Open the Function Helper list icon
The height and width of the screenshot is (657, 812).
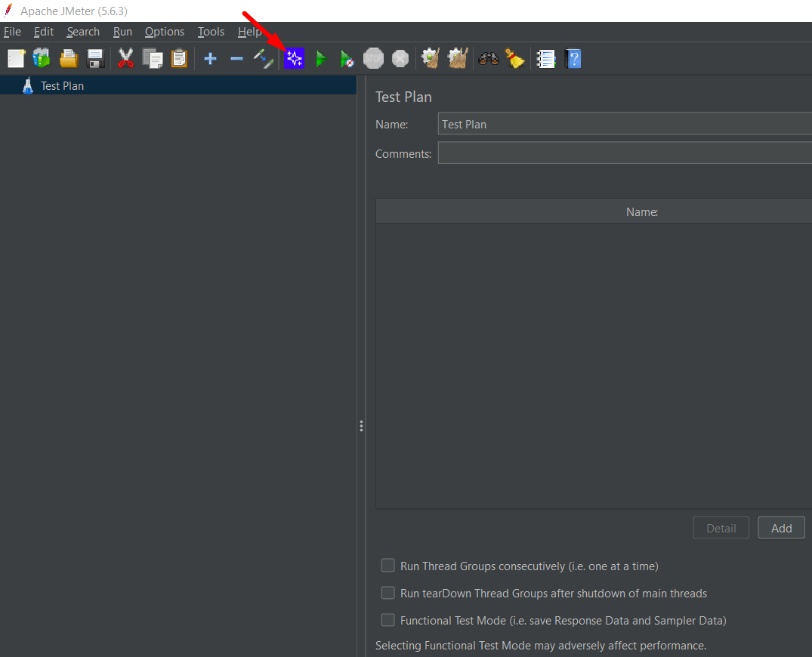pyautogui.click(x=546, y=58)
